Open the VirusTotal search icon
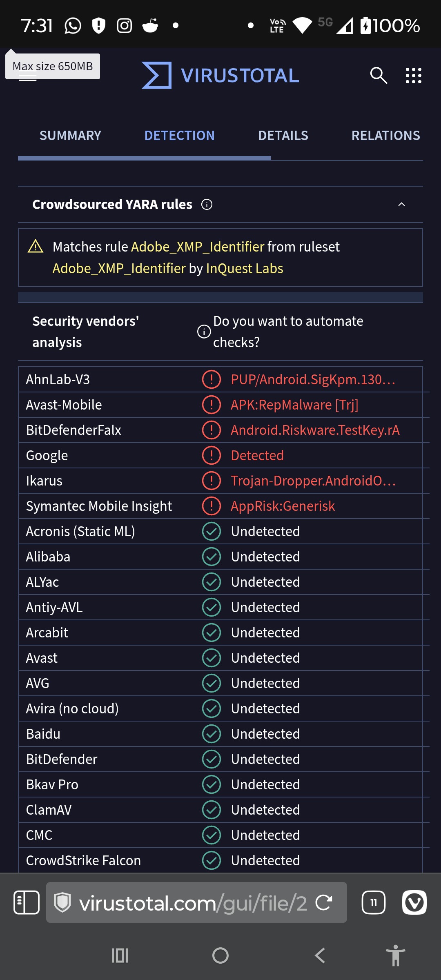The width and height of the screenshot is (441, 980). 379,76
